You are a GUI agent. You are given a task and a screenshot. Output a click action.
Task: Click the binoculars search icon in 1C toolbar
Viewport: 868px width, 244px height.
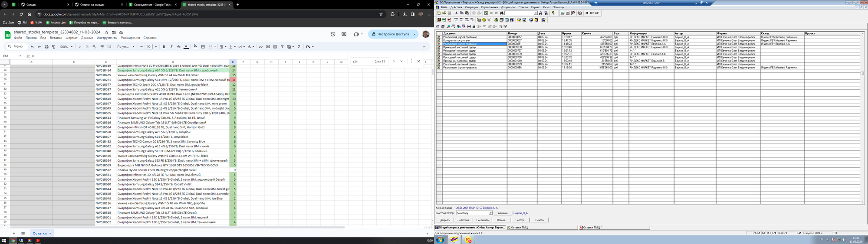(502, 13)
